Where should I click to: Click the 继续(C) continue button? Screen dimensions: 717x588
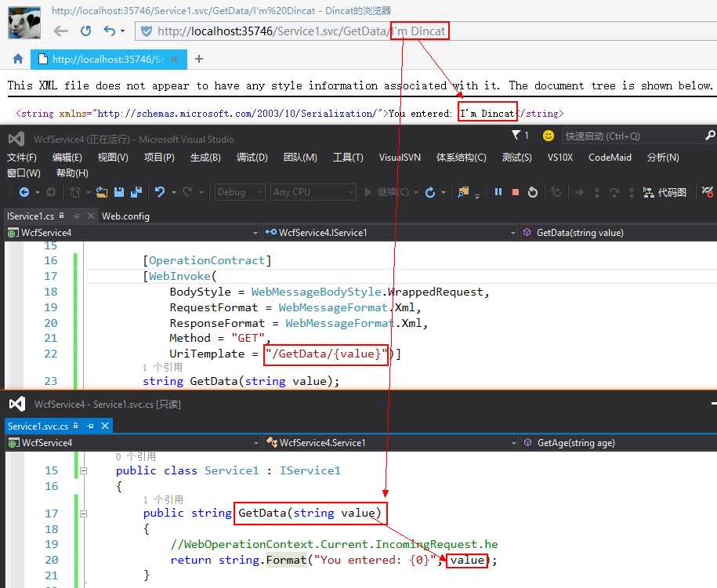[x=387, y=192]
